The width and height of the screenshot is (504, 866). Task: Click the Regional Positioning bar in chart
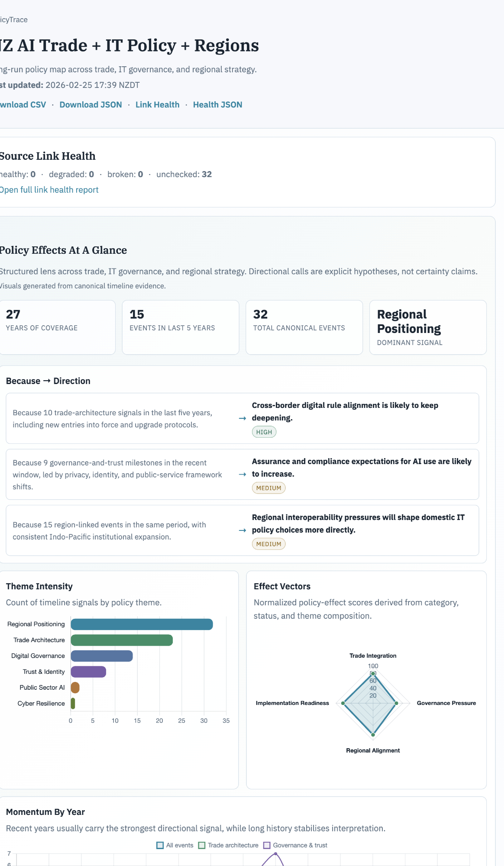click(x=142, y=624)
